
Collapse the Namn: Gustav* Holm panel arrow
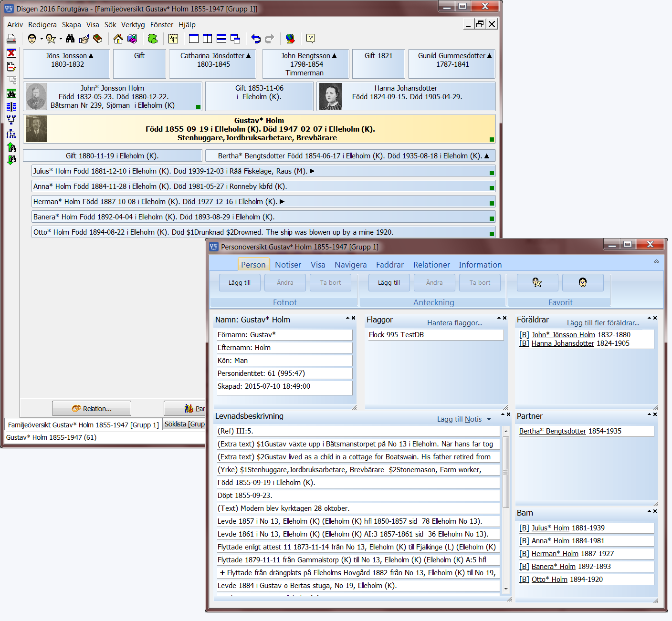[x=348, y=318]
